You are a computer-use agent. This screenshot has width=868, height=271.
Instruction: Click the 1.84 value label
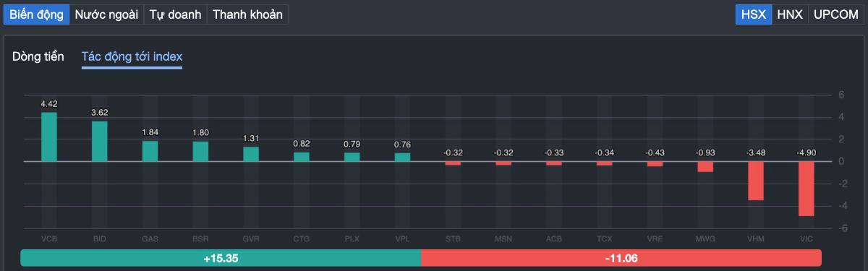point(150,132)
